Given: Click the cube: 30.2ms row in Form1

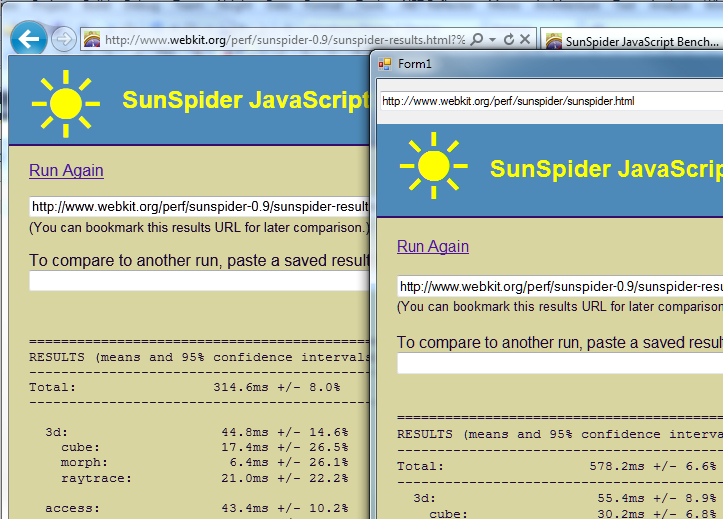Looking at the screenshot, I should click(573, 513).
